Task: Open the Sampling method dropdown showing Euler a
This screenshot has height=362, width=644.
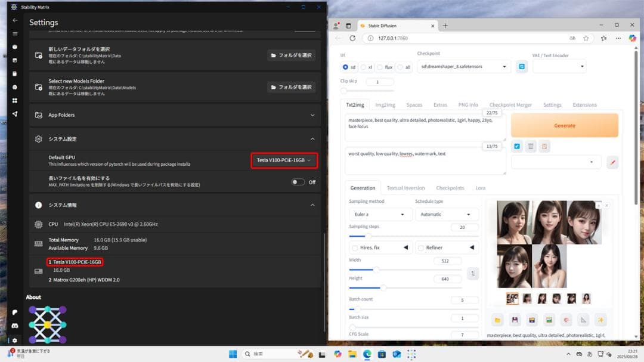Action: click(x=379, y=214)
